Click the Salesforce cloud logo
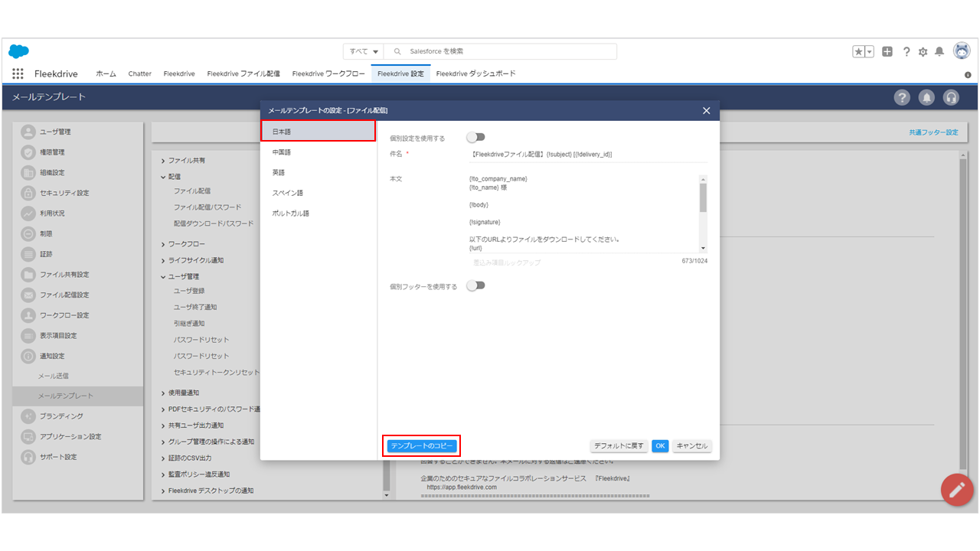Viewport: 980px width, 551px height. 18,51
